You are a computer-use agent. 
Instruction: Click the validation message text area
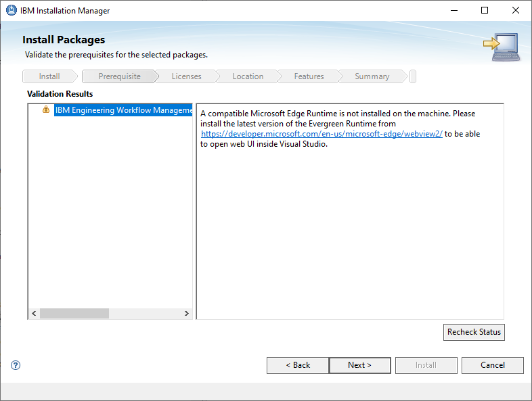349,230
